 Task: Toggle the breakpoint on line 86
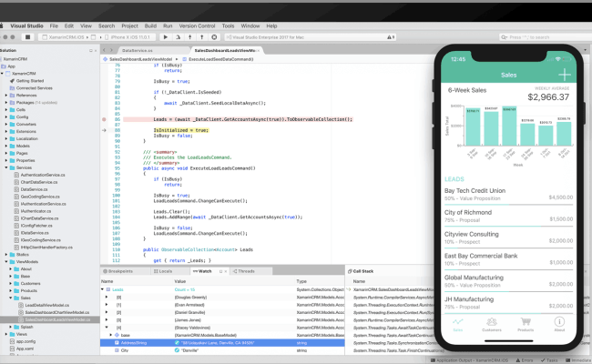104,119
